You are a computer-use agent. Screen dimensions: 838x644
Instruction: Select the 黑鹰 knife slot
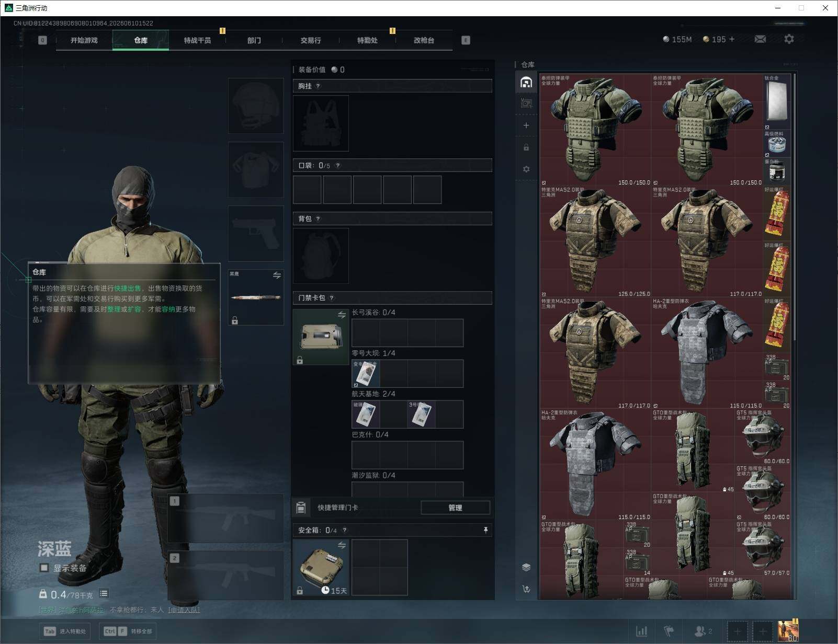coord(256,297)
